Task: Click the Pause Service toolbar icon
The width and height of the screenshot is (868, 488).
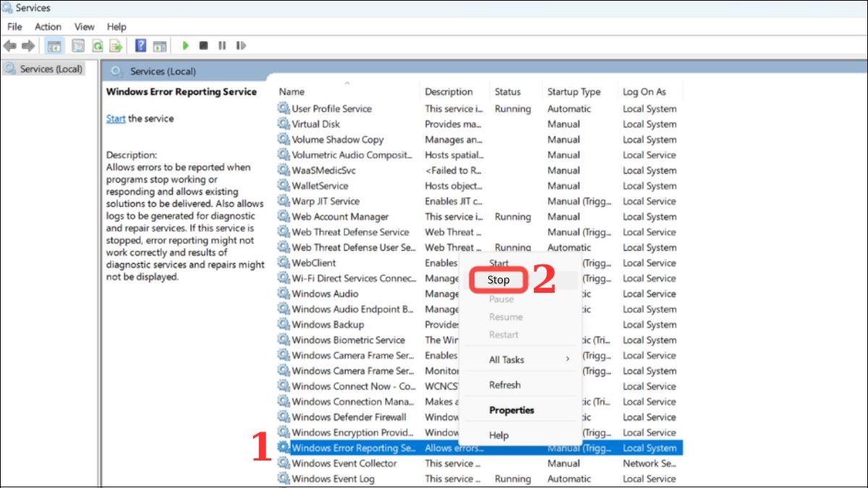Action: pyautogui.click(x=221, y=46)
